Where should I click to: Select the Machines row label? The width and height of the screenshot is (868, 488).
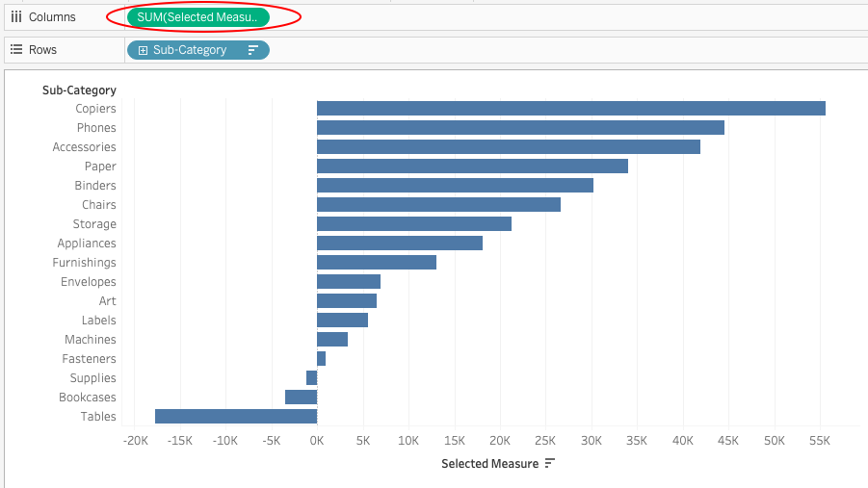[91, 340]
